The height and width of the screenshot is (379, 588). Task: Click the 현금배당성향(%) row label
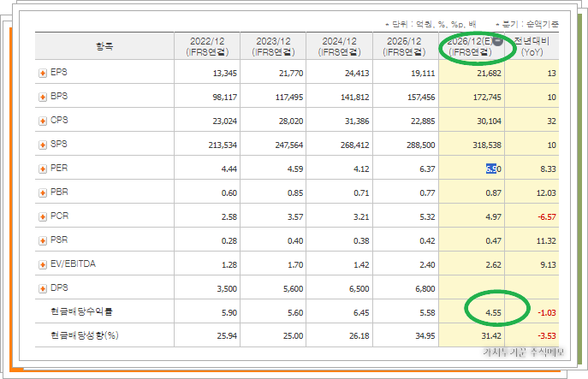[85, 335]
